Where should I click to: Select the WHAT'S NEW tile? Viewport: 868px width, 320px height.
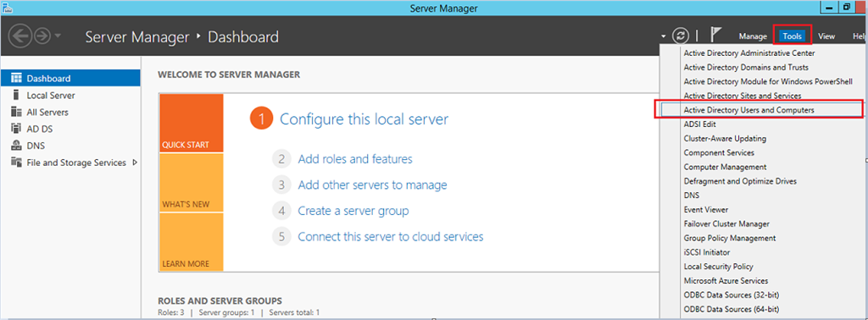(x=192, y=183)
